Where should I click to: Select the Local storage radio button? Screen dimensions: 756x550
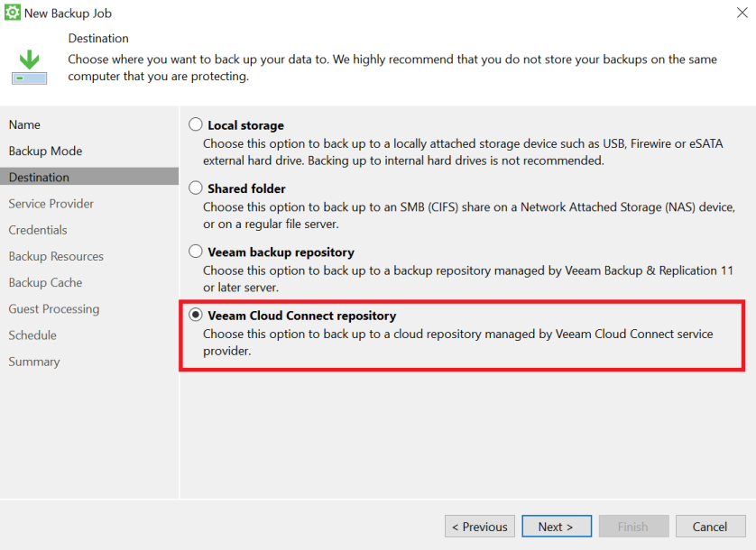click(x=195, y=124)
